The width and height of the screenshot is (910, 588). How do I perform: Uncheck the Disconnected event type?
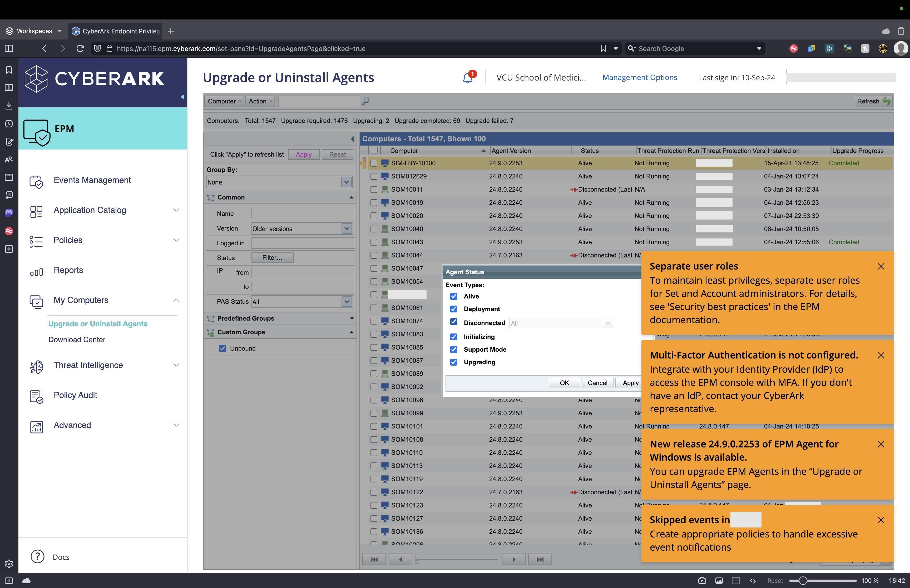click(453, 322)
